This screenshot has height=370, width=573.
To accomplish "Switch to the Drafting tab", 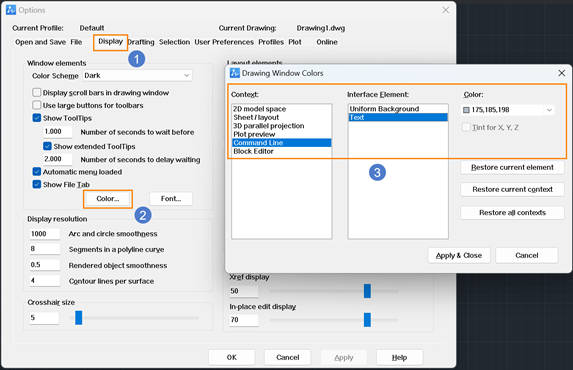I will tap(142, 42).
